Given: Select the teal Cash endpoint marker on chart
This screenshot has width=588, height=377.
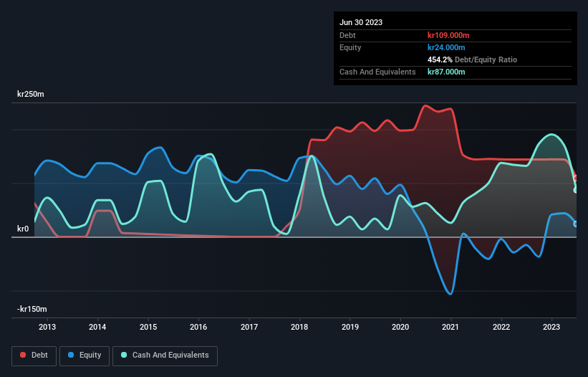Looking at the screenshot, I should (x=576, y=190).
